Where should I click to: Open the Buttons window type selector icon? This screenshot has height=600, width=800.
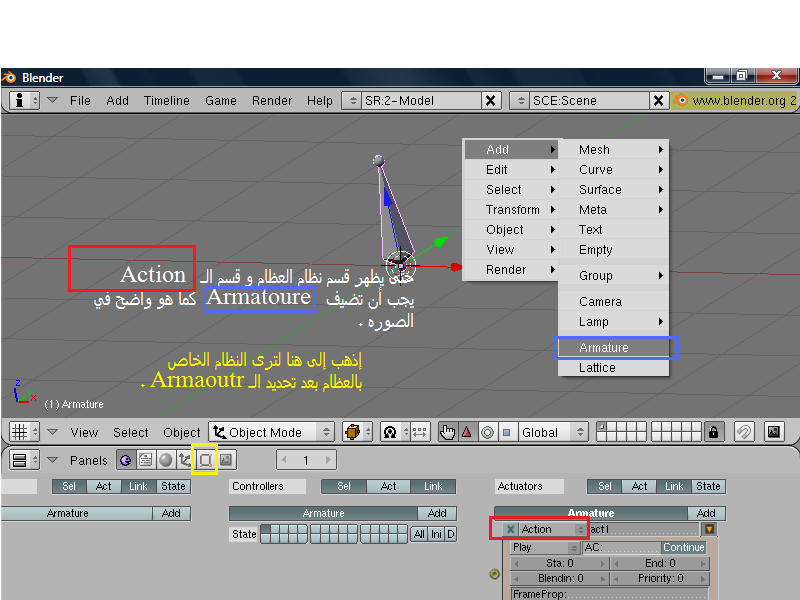point(24,460)
